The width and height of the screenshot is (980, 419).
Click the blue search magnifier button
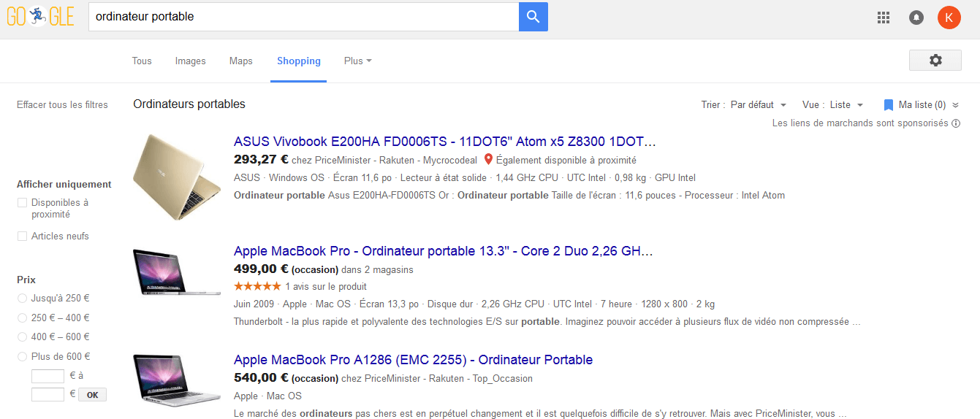533,17
